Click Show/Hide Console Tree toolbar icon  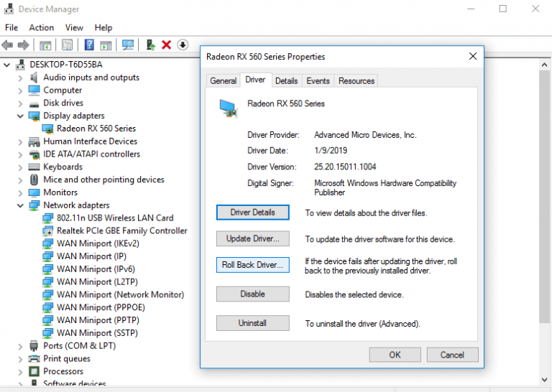45,45
